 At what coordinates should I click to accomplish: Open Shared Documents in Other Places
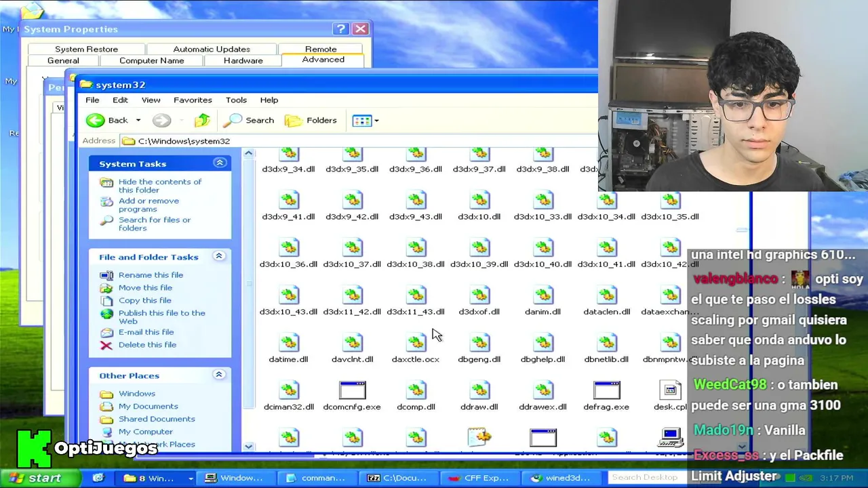coord(157,419)
